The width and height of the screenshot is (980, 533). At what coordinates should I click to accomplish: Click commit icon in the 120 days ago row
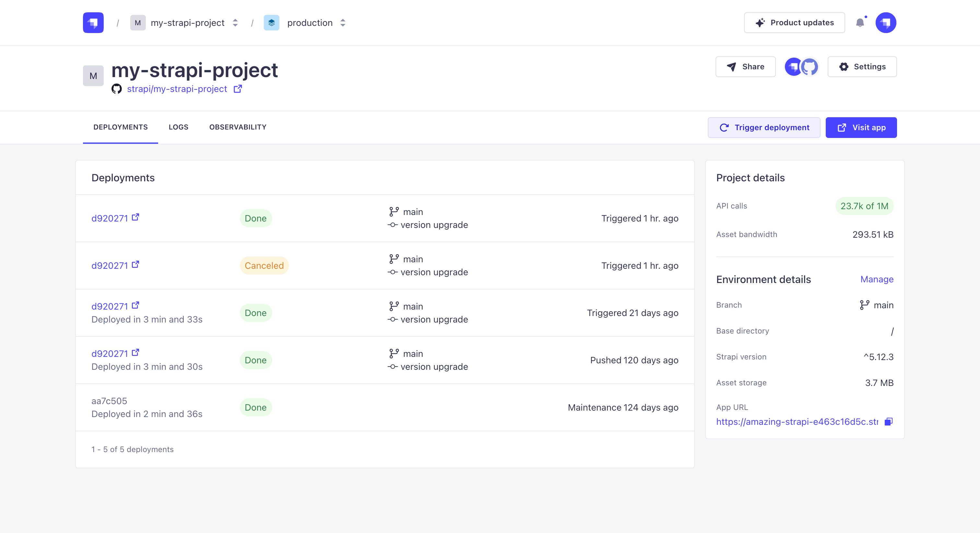392,367
